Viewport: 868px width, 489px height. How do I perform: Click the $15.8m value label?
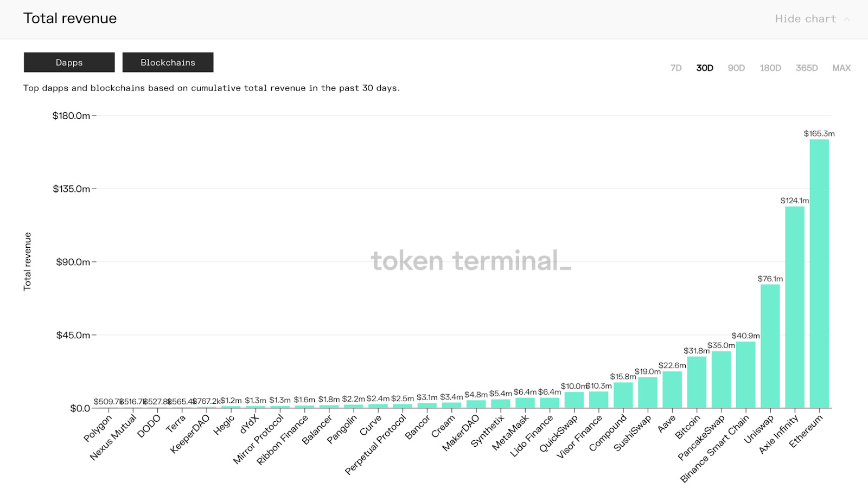point(623,376)
